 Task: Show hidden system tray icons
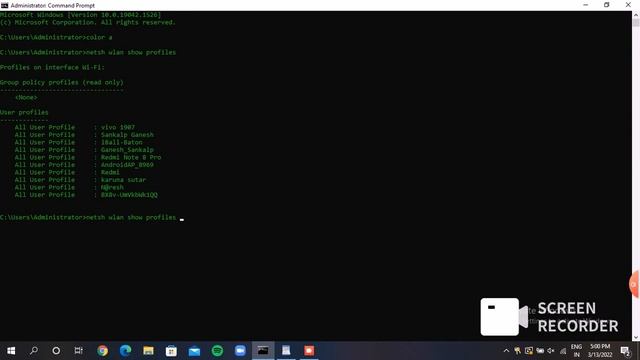coord(506,351)
